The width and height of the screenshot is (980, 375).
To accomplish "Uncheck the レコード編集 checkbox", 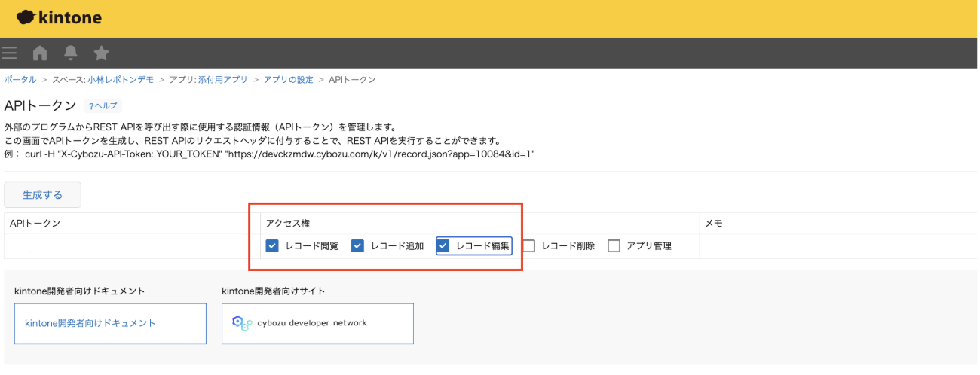I will click(443, 245).
